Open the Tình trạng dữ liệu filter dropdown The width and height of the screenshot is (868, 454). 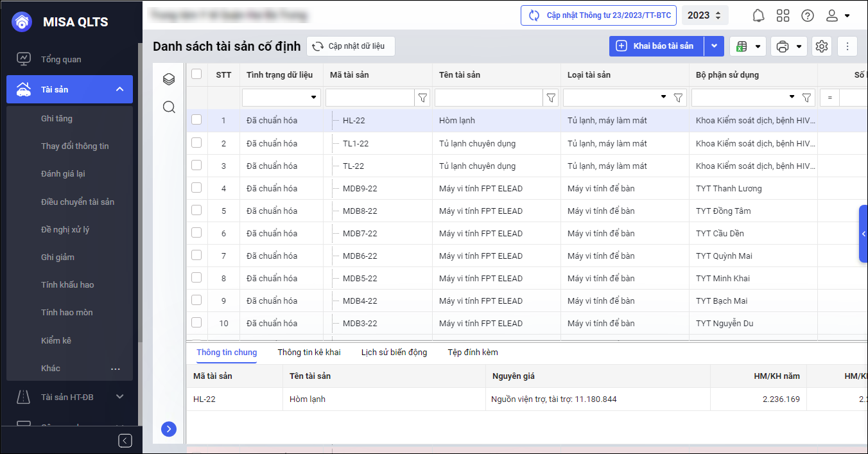point(314,98)
